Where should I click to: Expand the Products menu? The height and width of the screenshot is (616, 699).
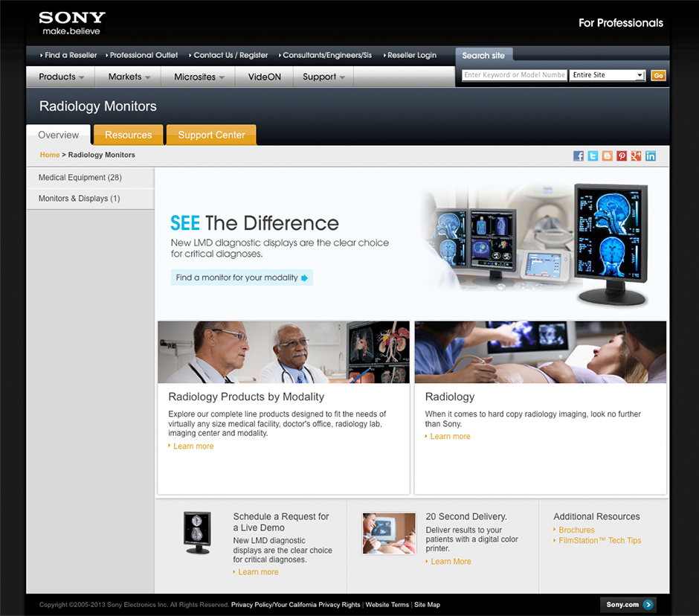click(x=61, y=77)
